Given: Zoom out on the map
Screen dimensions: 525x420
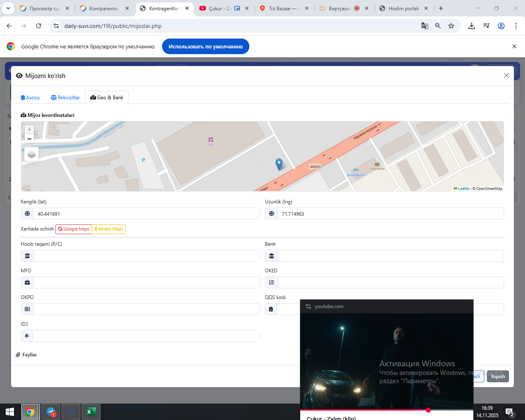Looking at the screenshot, I should (x=29, y=139).
